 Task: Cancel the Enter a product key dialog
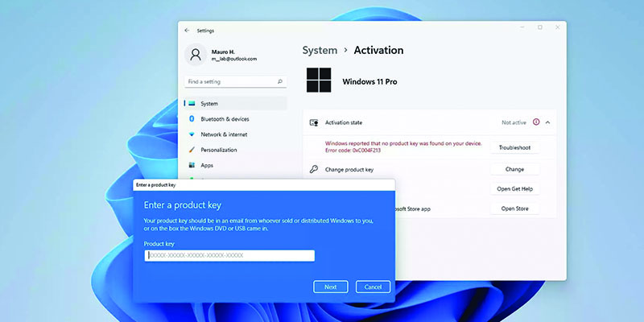(373, 287)
